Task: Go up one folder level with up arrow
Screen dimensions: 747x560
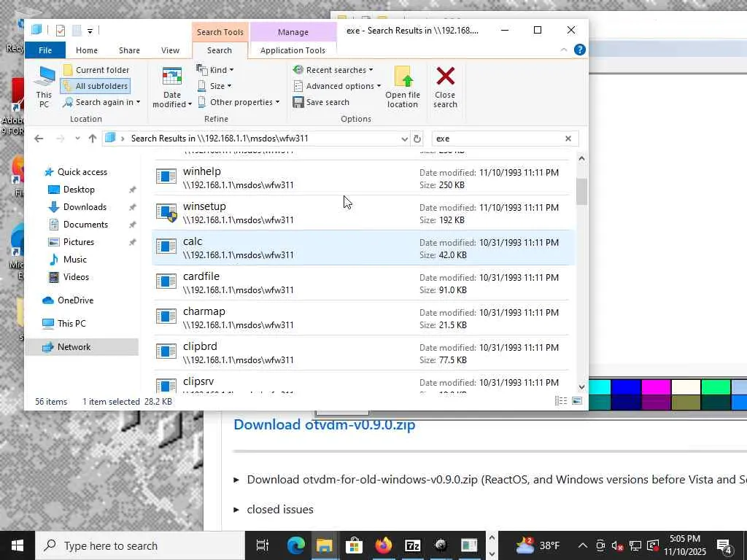Action: click(92, 139)
